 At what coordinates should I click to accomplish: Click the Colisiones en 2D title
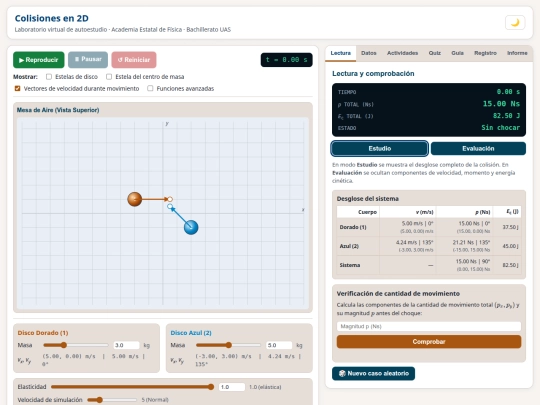click(x=51, y=18)
